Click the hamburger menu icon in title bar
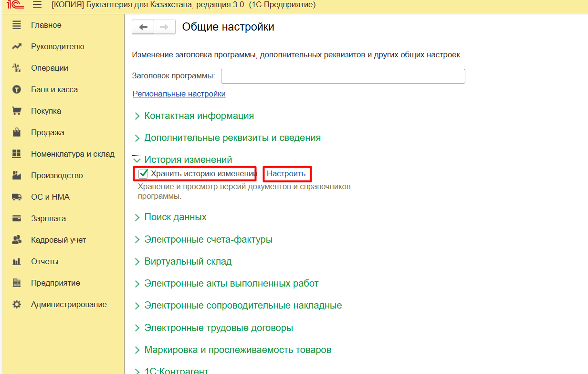The image size is (588, 374). point(37,5)
